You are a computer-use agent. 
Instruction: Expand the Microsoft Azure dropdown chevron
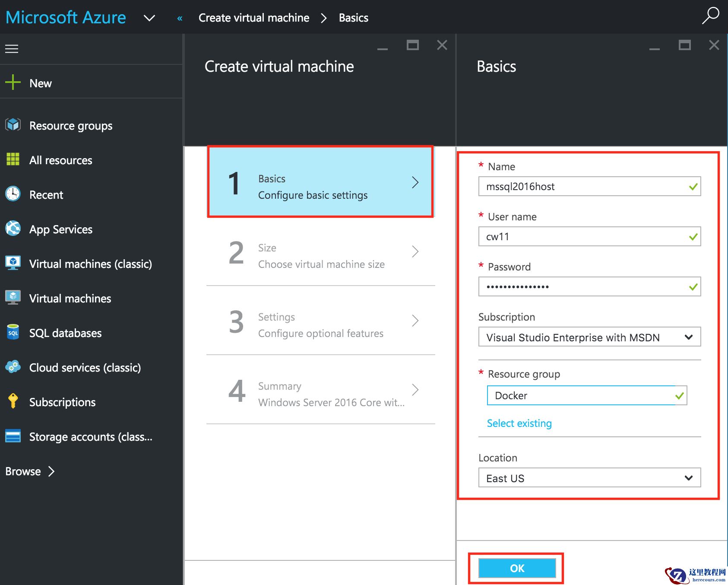click(x=149, y=18)
